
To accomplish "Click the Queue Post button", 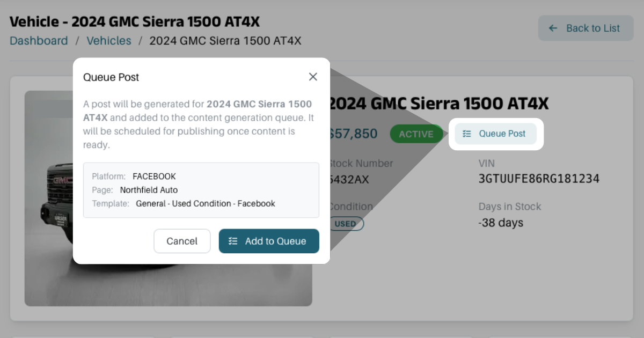I will pos(495,134).
